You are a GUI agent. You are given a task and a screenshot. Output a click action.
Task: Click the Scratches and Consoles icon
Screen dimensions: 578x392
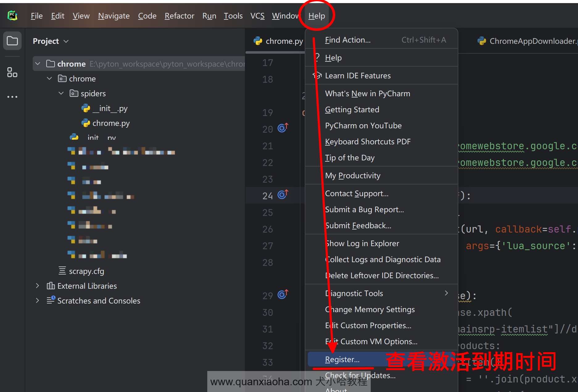coord(51,300)
